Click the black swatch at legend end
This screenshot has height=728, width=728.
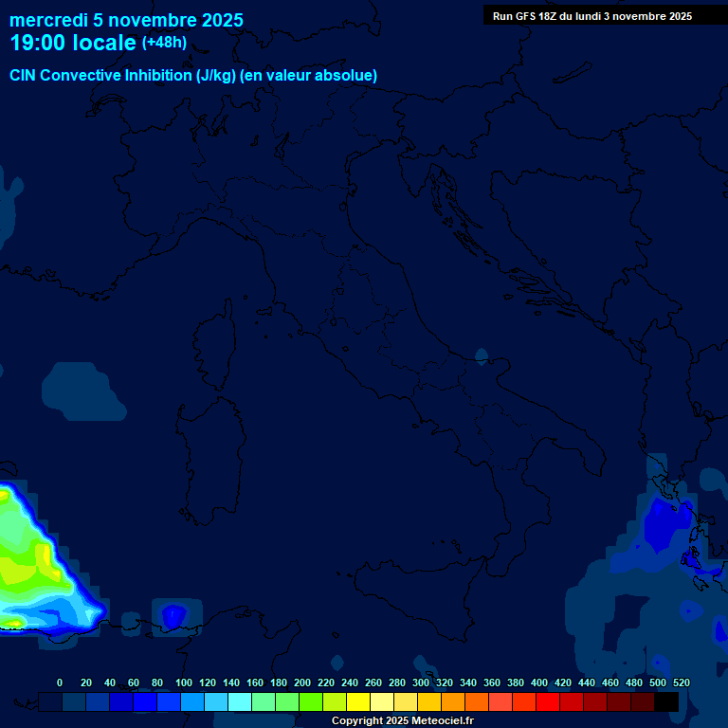coord(666,701)
